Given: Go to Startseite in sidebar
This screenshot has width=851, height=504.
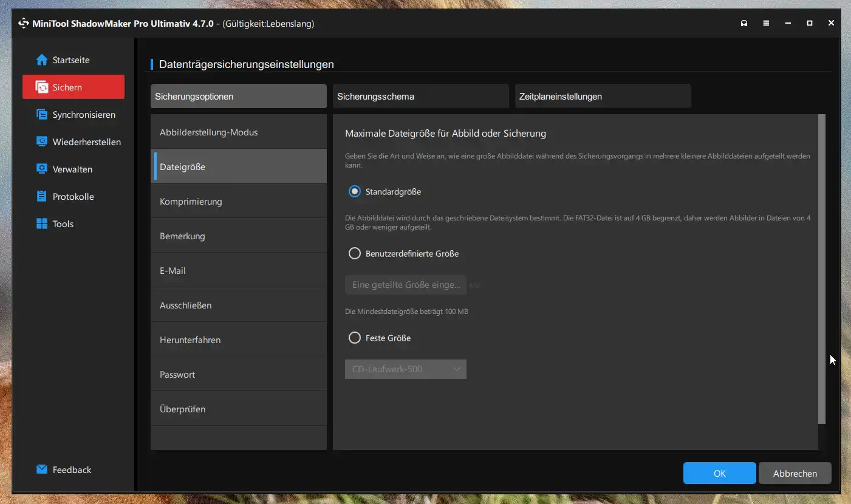Looking at the screenshot, I should (73, 60).
